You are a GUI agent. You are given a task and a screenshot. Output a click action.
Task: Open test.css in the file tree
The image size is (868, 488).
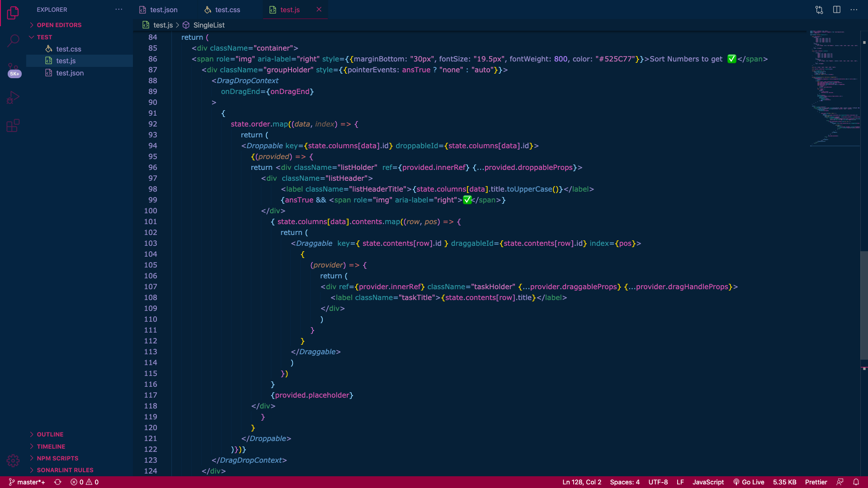click(x=69, y=49)
